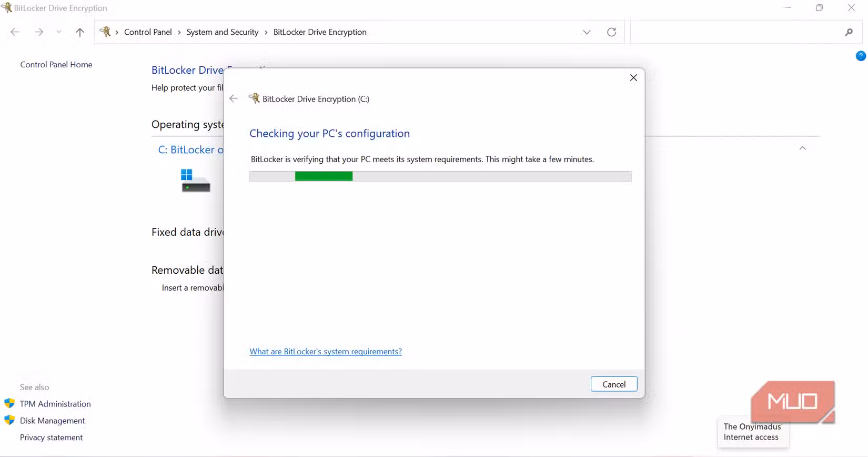Click the search magnifier icon

click(849, 32)
